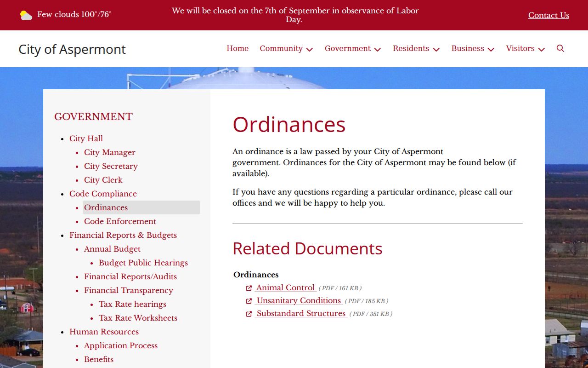
Task: Click the search magnifier icon
Action: coord(560,48)
